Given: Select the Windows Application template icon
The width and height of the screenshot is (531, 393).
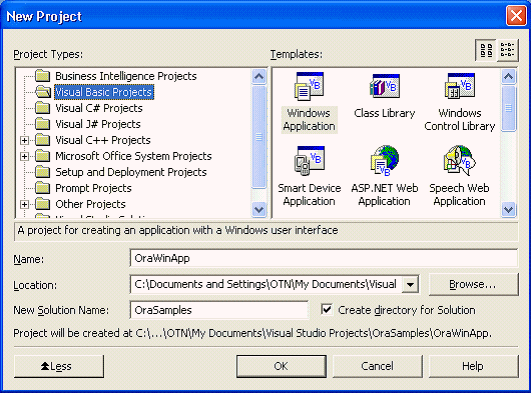Looking at the screenshot, I should (x=309, y=86).
